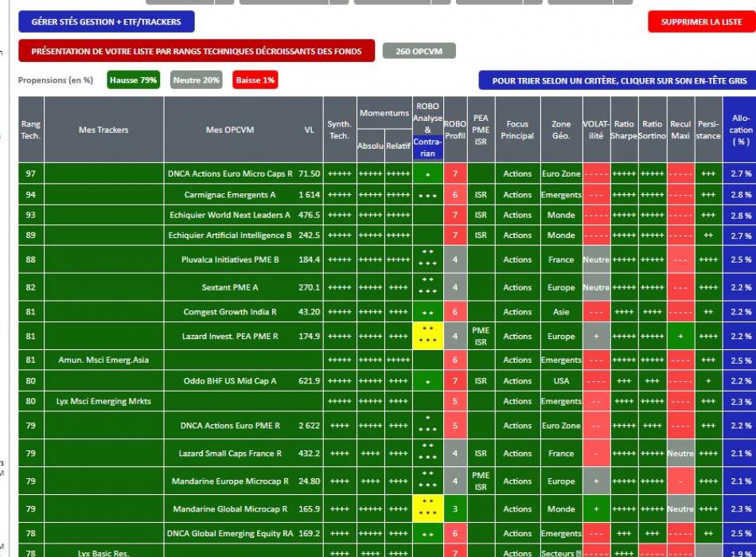This screenshot has width=756, height=557.
Task: Sort by ROBO Profil column header
Action: [454, 130]
